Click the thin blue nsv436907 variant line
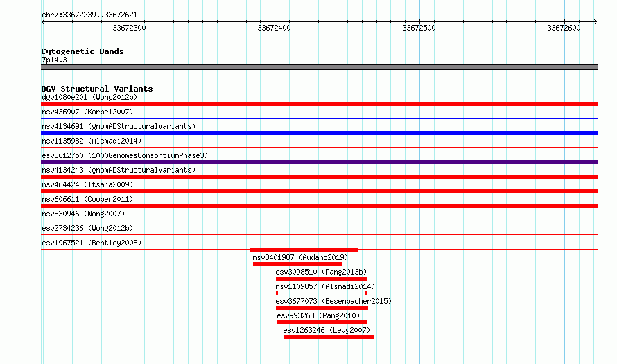Viewport: 617px width, 364px height. pyautogui.click(x=319, y=118)
